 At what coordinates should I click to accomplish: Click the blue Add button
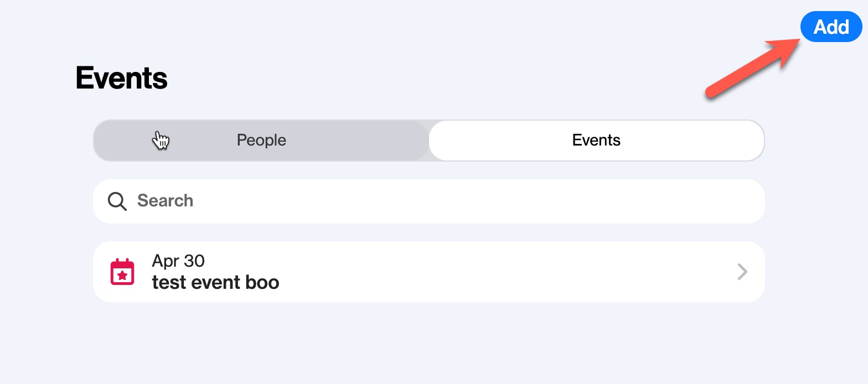pos(831,27)
